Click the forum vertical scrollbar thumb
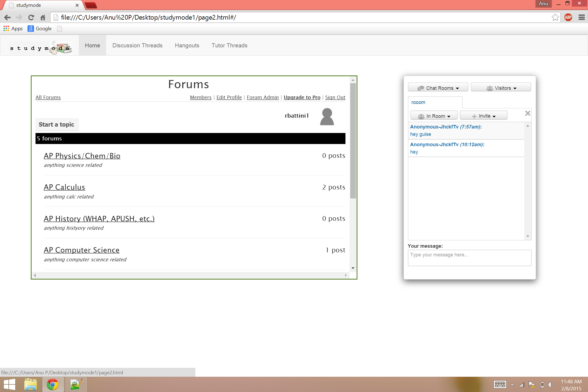Screen dimensions: 588x392 [x=353, y=140]
